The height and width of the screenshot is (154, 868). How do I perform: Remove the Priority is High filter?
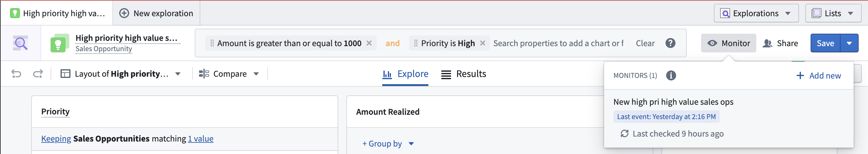[483, 43]
